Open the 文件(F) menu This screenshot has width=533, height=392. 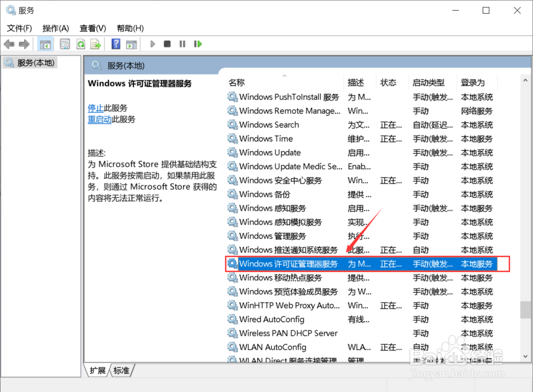[x=19, y=28]
